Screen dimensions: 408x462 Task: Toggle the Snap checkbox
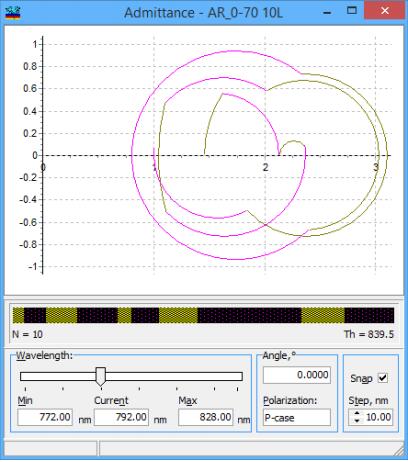383,378
